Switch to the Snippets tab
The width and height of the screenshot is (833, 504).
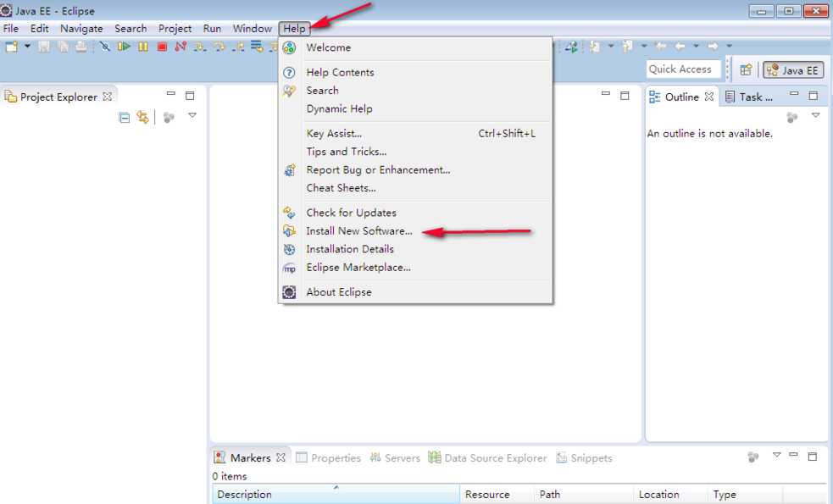(x=584, y=457)
